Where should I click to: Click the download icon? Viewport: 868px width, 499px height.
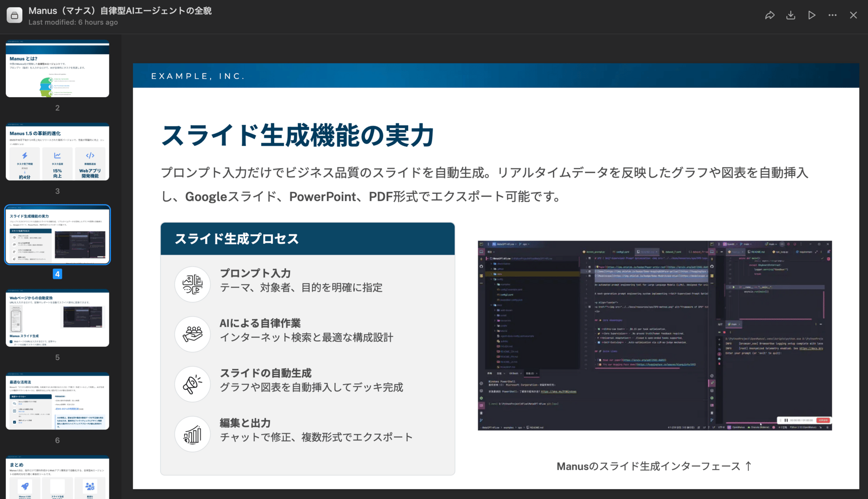791,15
